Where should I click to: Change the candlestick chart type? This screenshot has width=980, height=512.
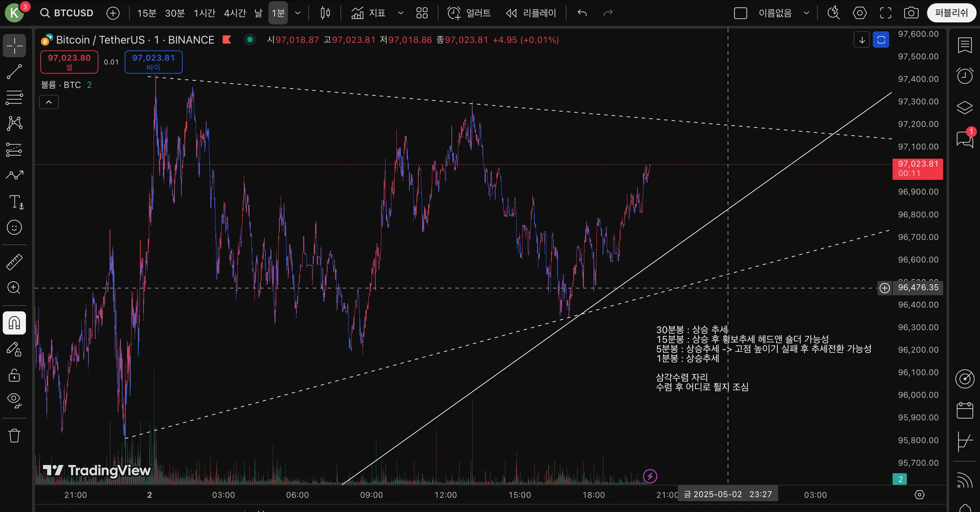tap(325, 13)
